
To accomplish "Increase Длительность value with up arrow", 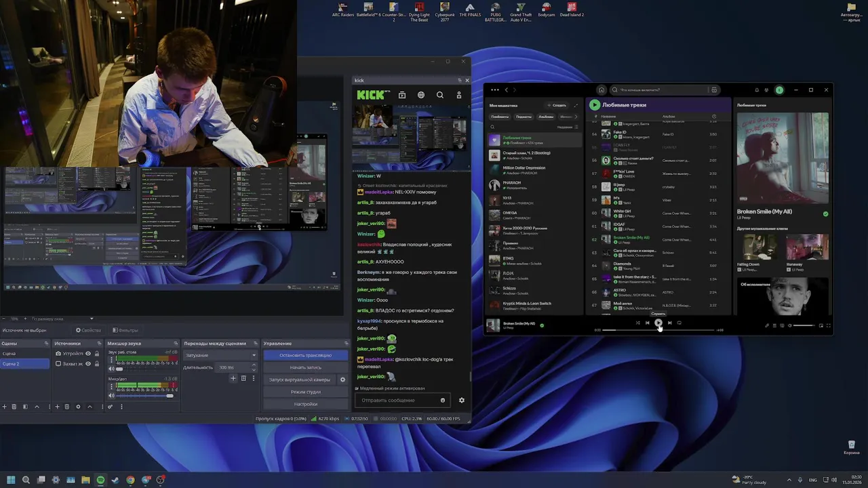I will pyautogui.click(x=254, y=365).
